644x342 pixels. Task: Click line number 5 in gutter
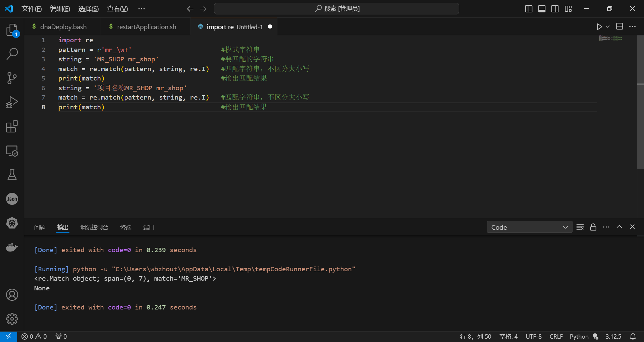[43, 78]
